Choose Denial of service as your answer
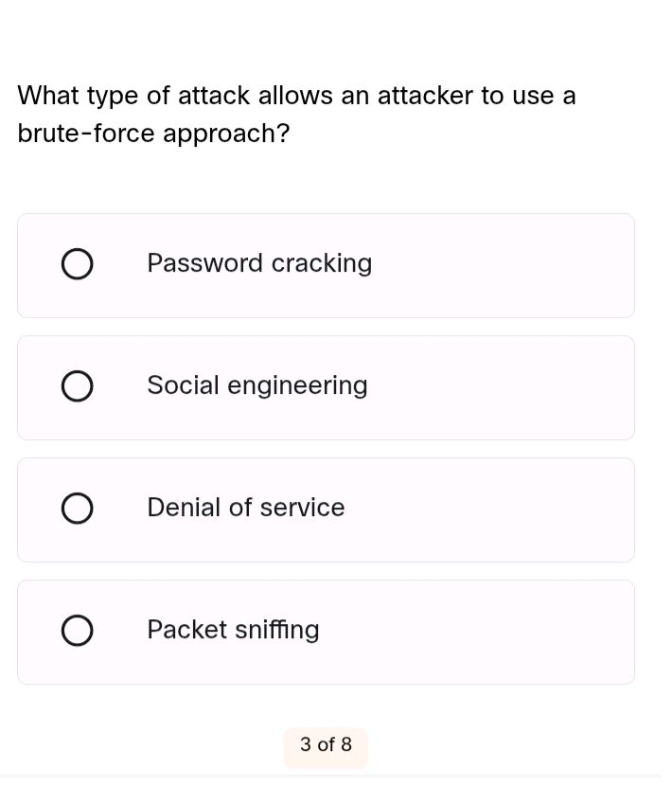 pyautogui.click(x=326, y=509)
